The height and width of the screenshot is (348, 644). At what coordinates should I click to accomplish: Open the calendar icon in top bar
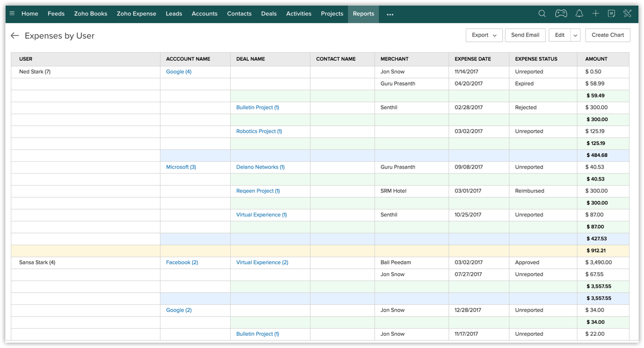(611, 14)
